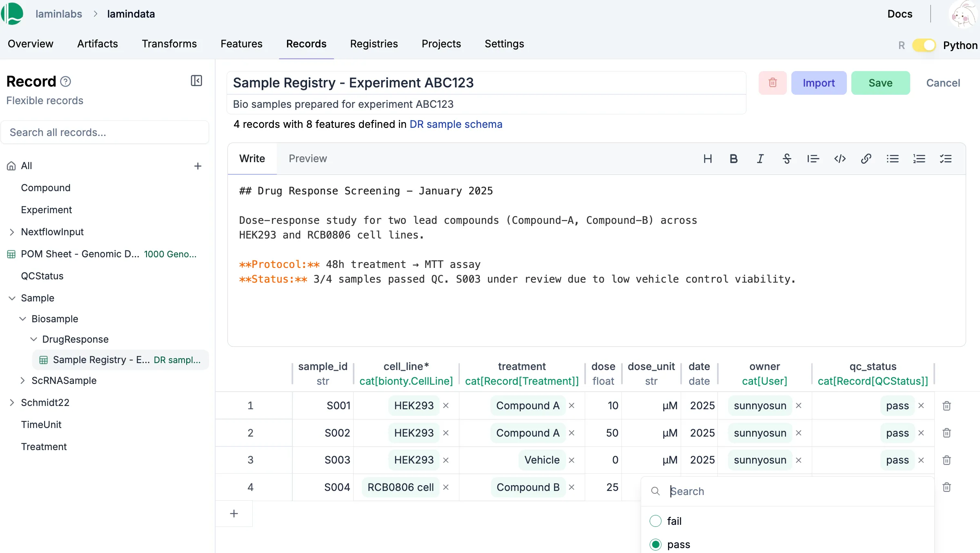Collapse the Record sidebar panel
Screen dimensions: 980x553
click(196, 81)
